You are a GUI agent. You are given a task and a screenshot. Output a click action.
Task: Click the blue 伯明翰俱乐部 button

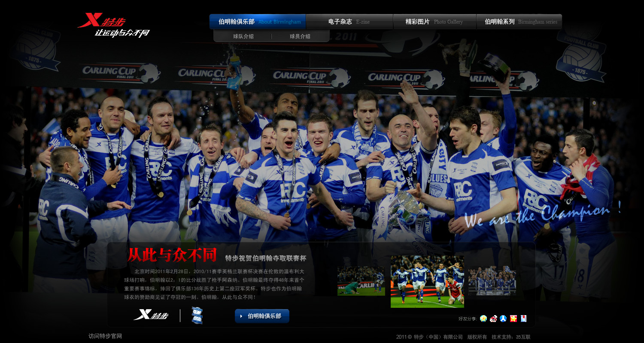(x=262, y=316)
